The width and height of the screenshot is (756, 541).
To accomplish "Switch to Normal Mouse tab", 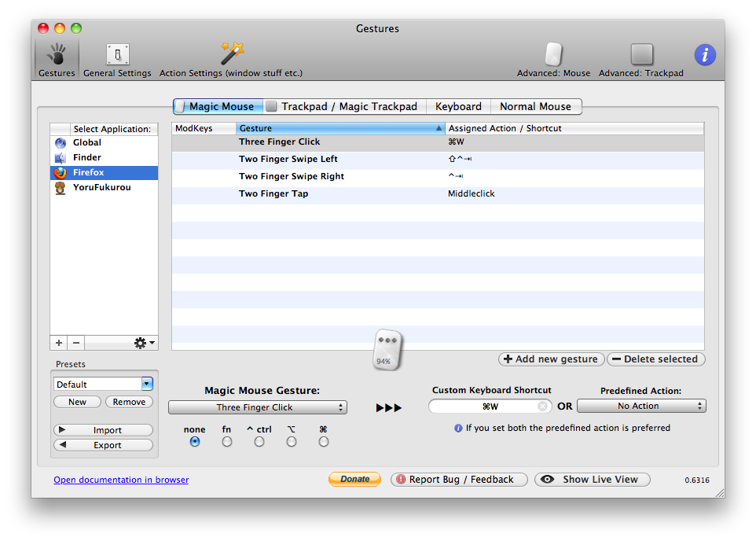I will (x=536, y=106).
